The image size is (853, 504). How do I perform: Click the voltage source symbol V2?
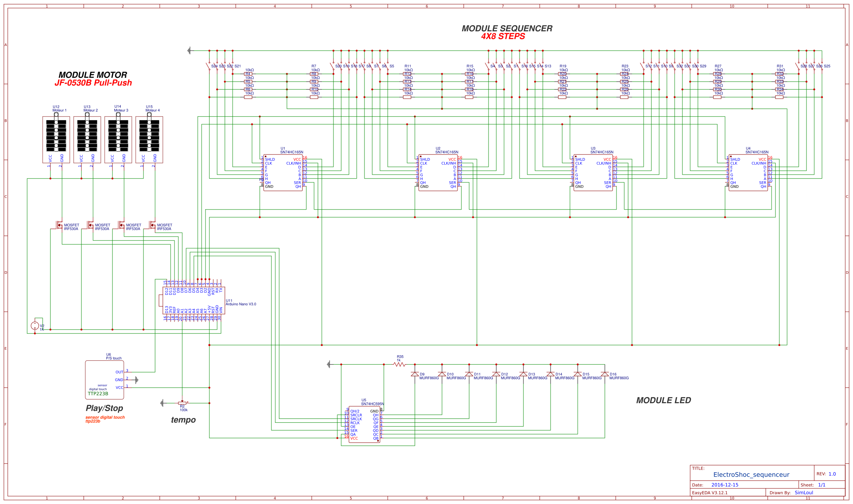(35, 325)
